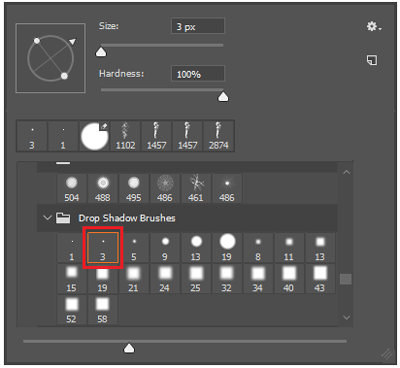
Task: Select recent brush 1 in the recent brushes row
Action: click(x=63, y=136)
